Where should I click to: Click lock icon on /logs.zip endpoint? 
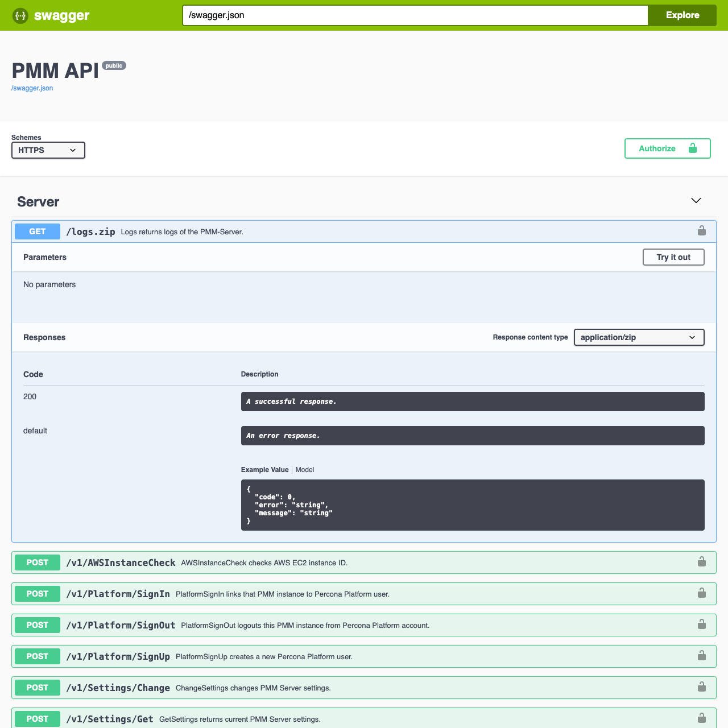(701, 230)
